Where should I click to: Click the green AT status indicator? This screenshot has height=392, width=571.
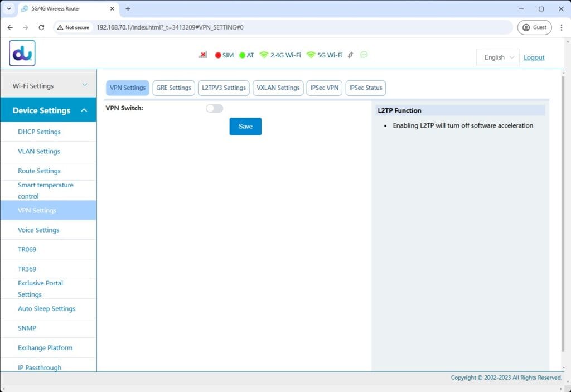(x=242, y=55)
